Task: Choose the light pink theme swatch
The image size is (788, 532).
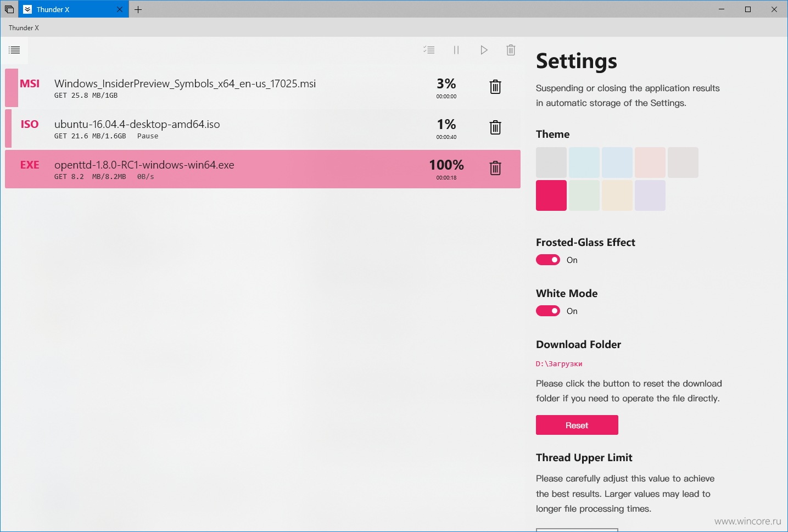Action: tap(650, 163)
